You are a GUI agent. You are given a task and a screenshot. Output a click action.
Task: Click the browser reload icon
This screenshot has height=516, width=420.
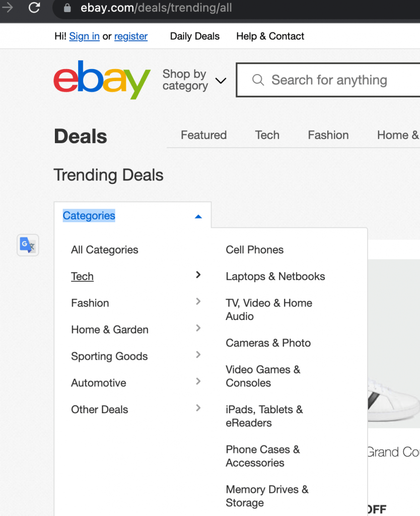34,8
